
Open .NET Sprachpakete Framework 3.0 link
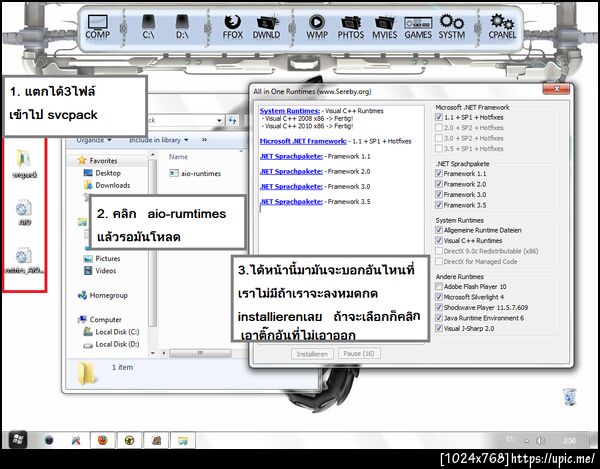click(291, 186)
